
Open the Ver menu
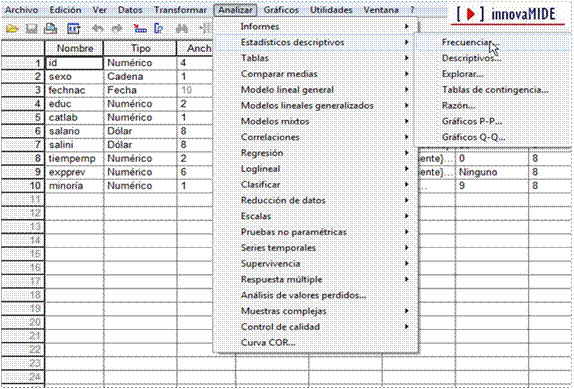coord(100,10)
